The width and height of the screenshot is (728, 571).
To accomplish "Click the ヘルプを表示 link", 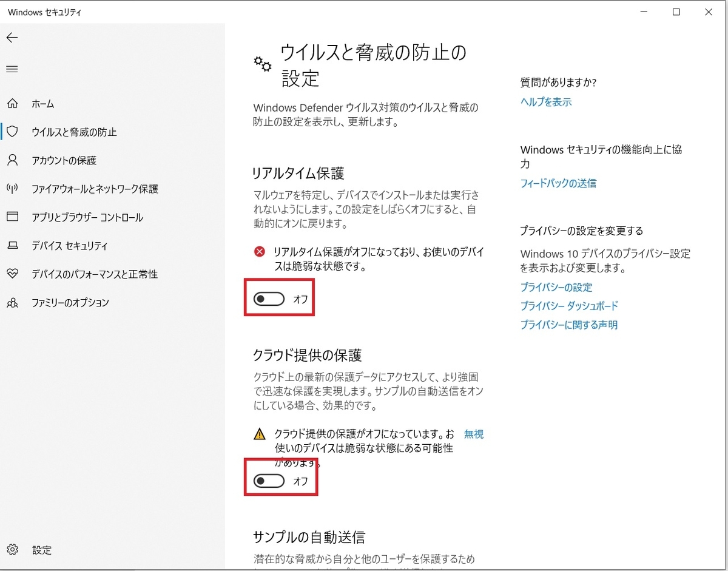I will [x=545, y=102].
